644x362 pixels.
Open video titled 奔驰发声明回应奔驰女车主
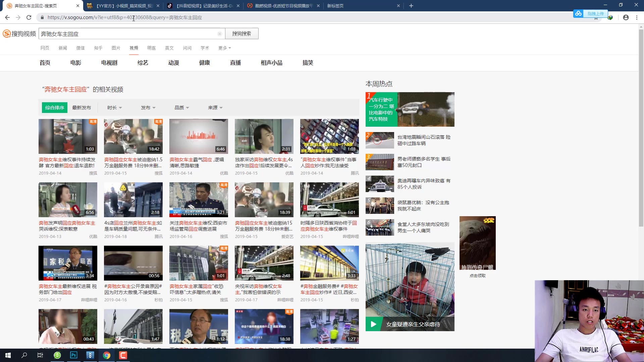point(67,226)
